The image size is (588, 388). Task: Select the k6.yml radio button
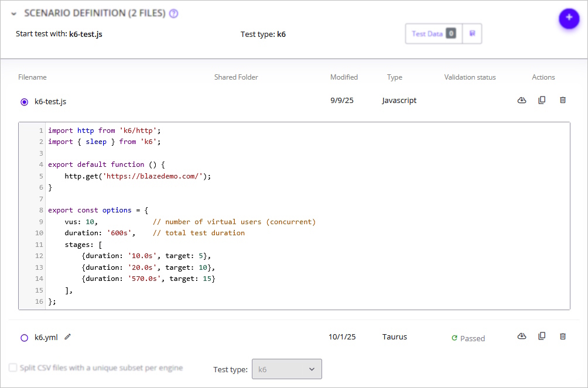24,338
